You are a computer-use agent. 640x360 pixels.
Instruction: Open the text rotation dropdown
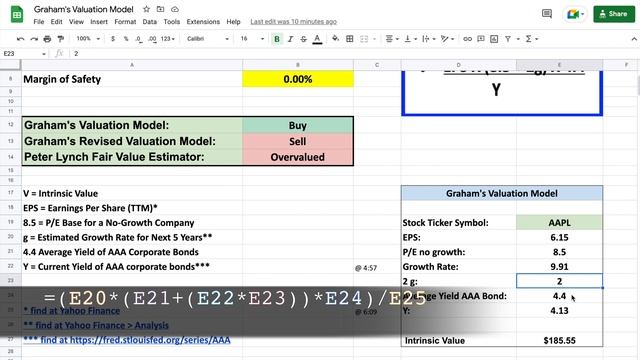click(447, 39)
